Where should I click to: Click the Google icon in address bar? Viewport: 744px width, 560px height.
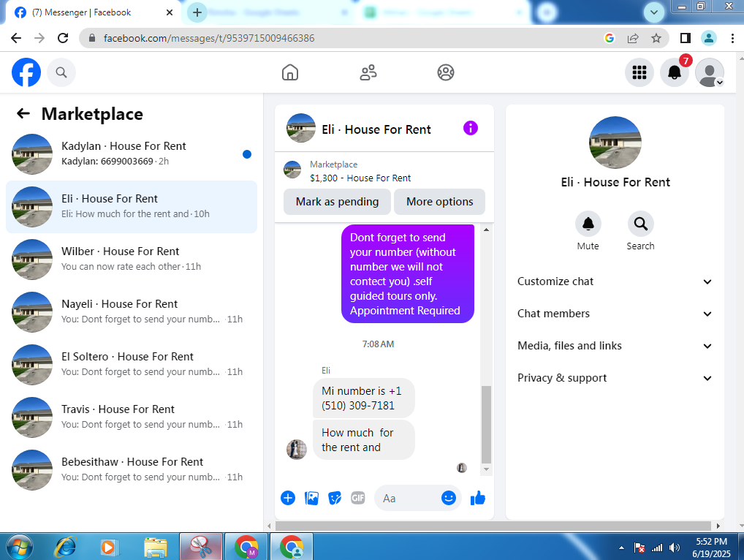610,38
